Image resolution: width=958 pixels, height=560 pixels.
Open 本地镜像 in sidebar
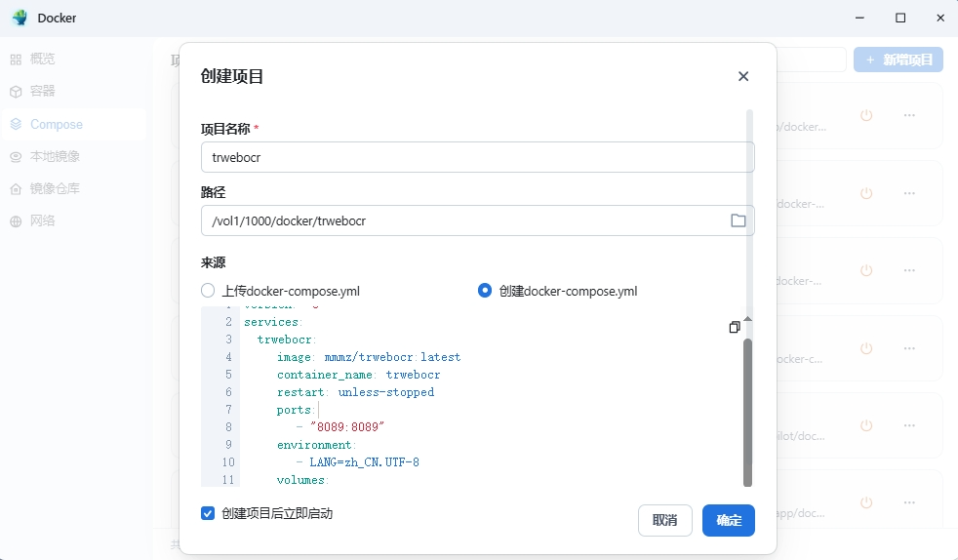tap(73, 156)
